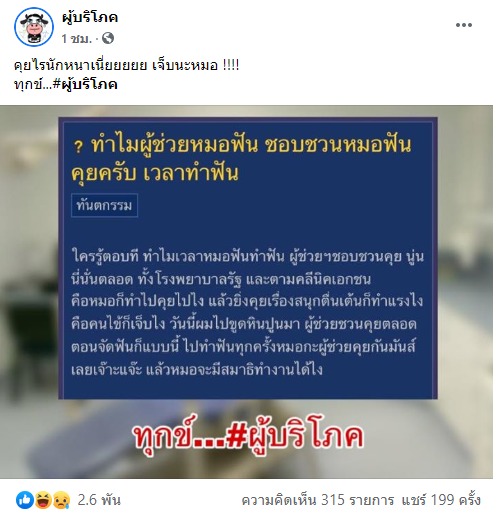
Task: Click the globe public-audience icon
Action: tap(108, 38)
